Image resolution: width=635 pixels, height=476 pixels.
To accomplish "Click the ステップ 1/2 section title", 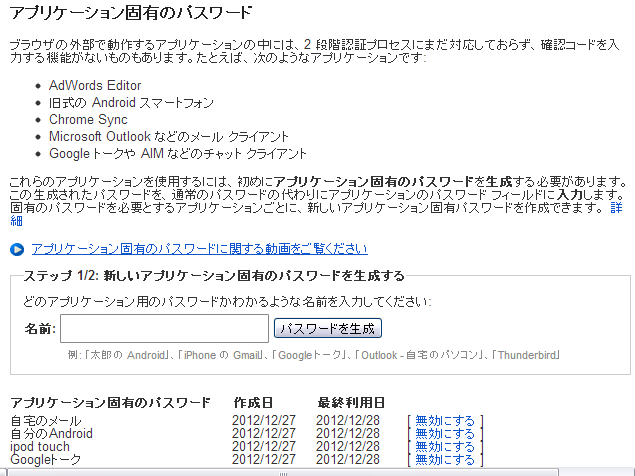I will (213, 276).
